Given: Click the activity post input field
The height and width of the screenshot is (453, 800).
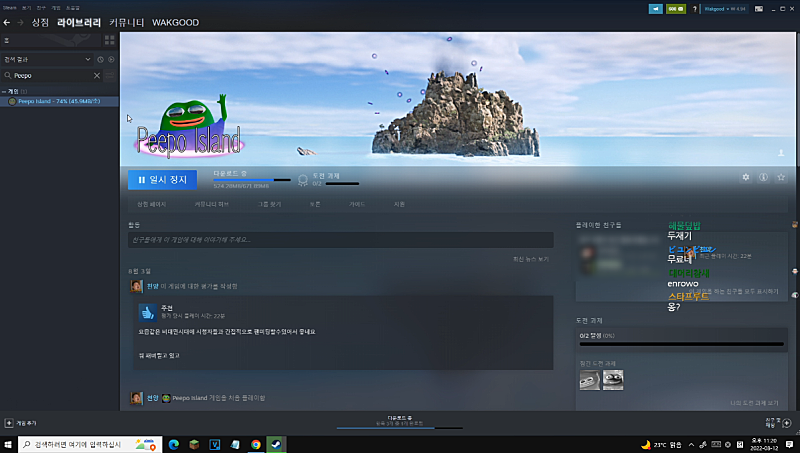Looking at the screenshot, I should tap(341, 240).
